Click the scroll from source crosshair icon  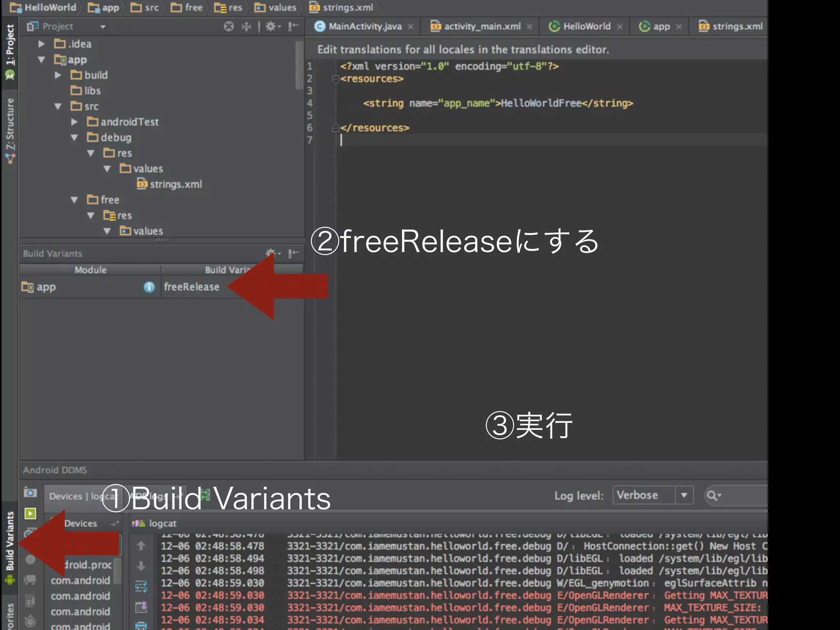pos(228,27)
